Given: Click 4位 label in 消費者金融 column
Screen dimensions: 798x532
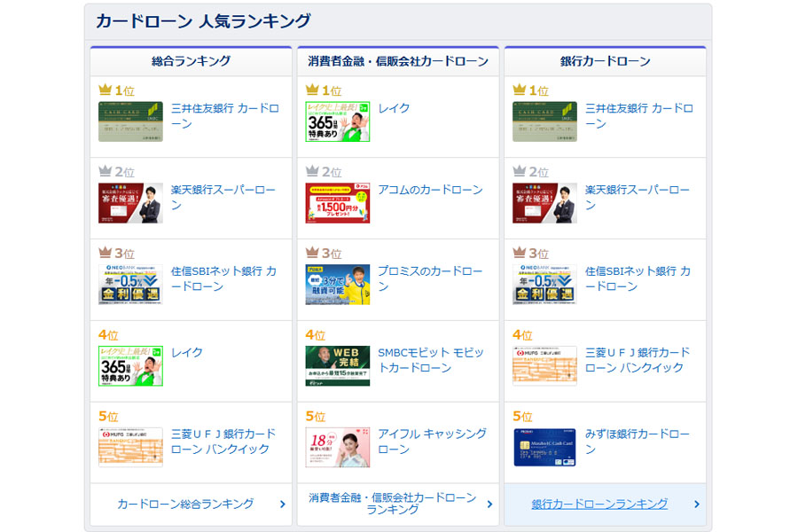Looking at the screenshot, I should (x=316, y=335).
